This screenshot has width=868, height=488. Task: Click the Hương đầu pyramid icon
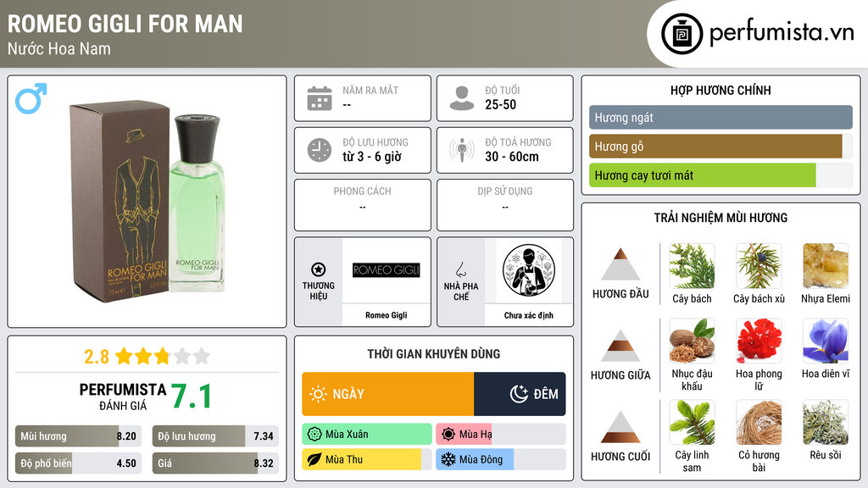click(620, 264)
